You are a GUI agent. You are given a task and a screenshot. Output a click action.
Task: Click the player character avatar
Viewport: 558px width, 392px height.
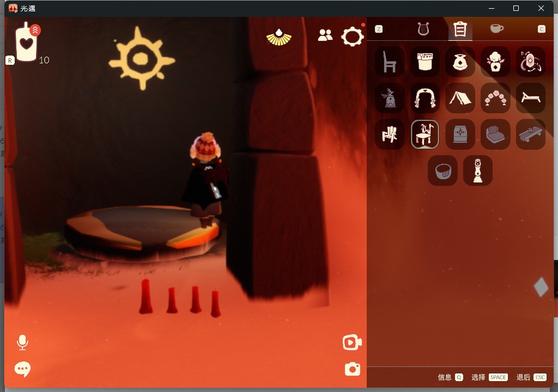pos(205,180)
